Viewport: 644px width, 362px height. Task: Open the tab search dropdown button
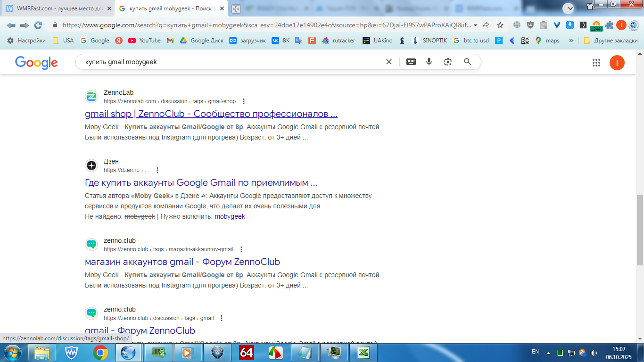coord(569,8)
